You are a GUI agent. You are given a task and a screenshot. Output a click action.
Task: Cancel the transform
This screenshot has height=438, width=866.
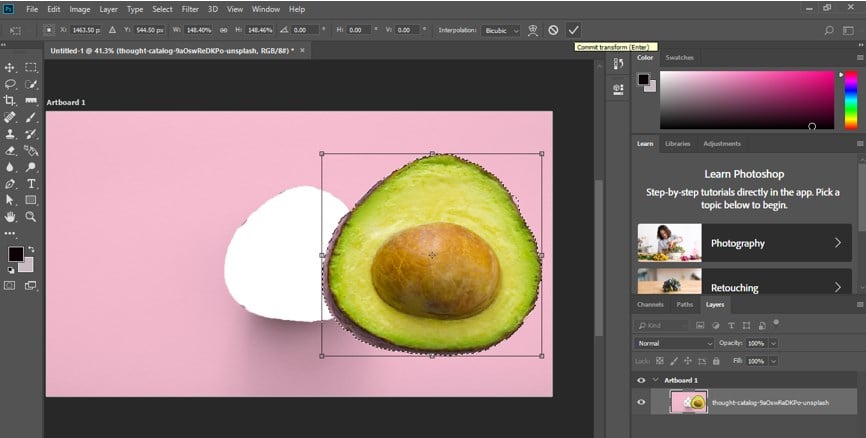pyautogui.click(x=553, y=30)
